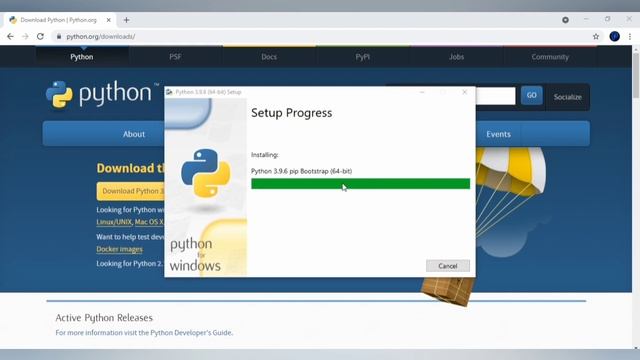Click the browser forward arrow
This screenshot has height=360, width=640.
coord(25,36)
